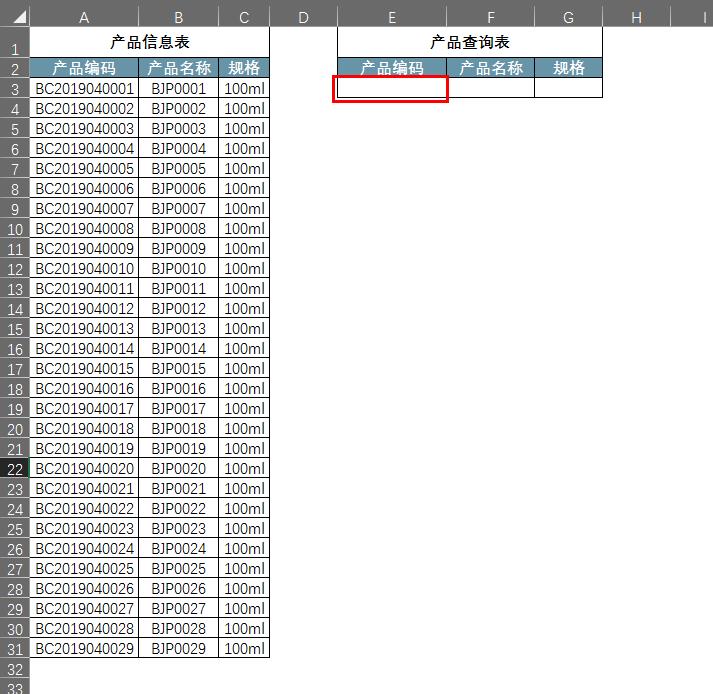Select column H header
The width and height of the screenshot is (713, 694).
point(637,17)
